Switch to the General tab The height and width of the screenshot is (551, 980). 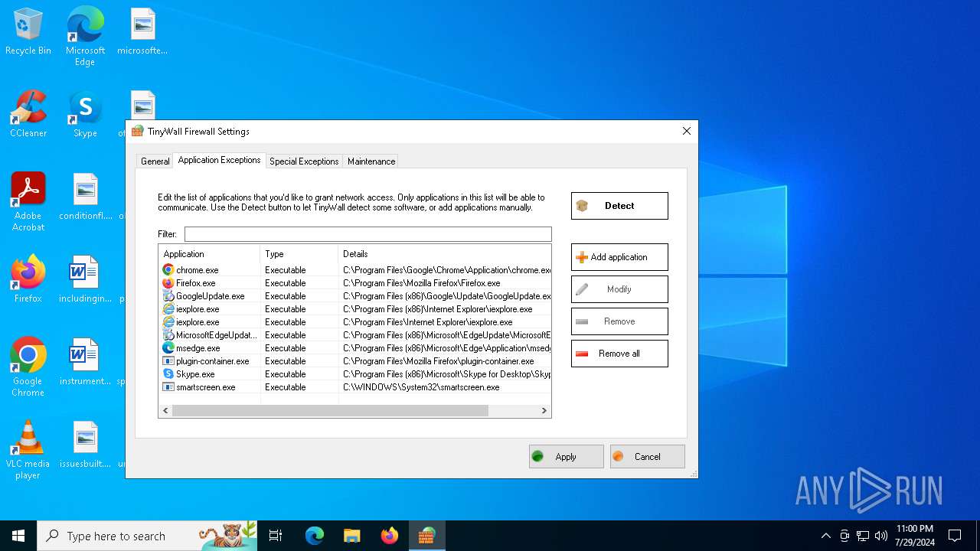[x=155, y=161]
